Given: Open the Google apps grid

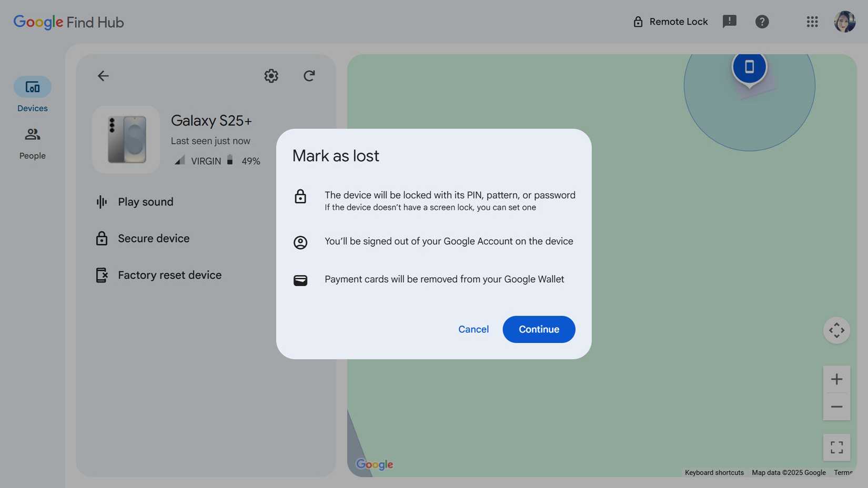Looking at the screenshot, I should tap(812, 22).
